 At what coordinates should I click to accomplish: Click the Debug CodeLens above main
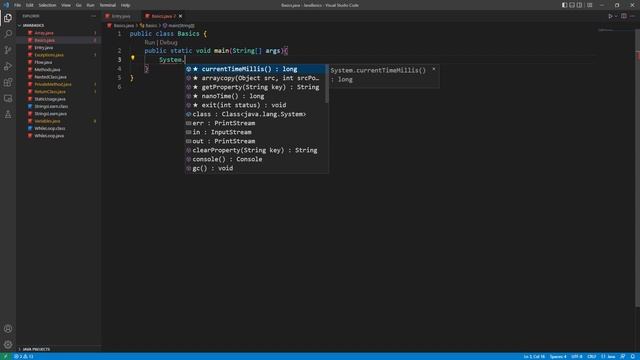[x=168, y=42]
